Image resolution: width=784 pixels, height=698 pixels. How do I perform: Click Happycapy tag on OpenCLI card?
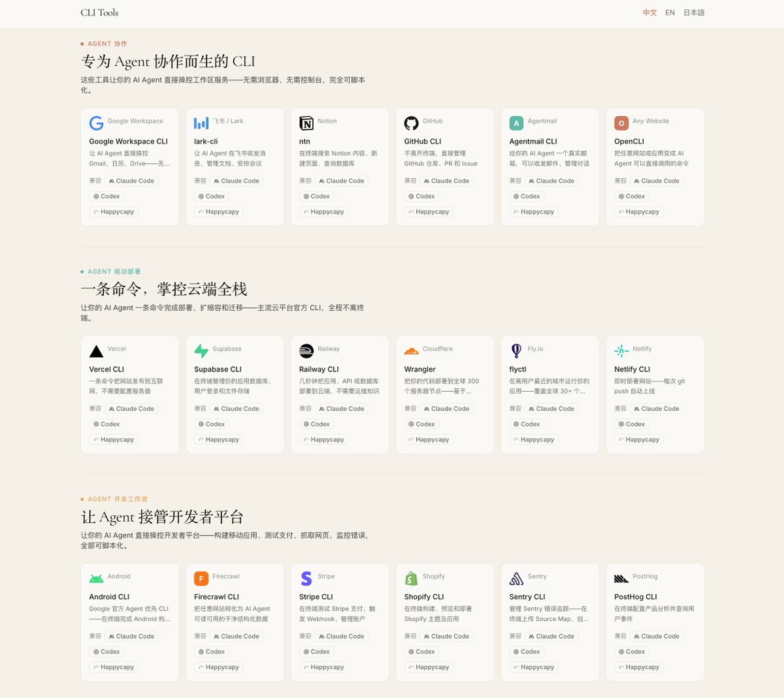click(639, 212)
